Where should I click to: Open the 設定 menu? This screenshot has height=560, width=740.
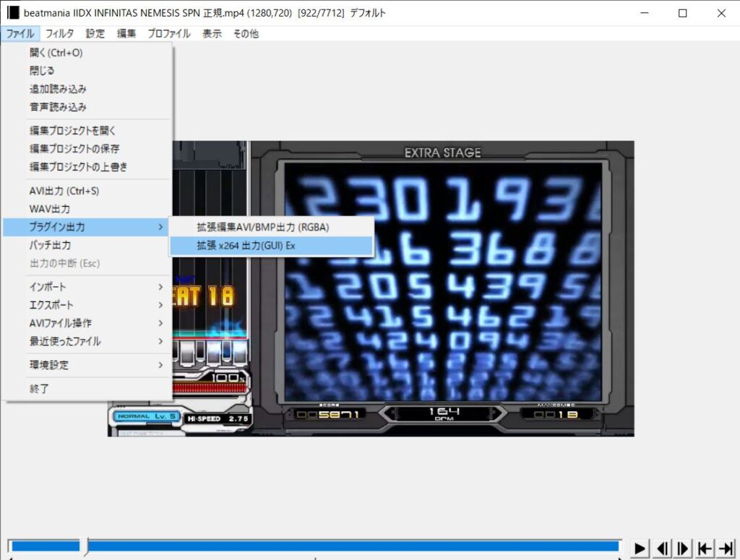pos(95,33)
